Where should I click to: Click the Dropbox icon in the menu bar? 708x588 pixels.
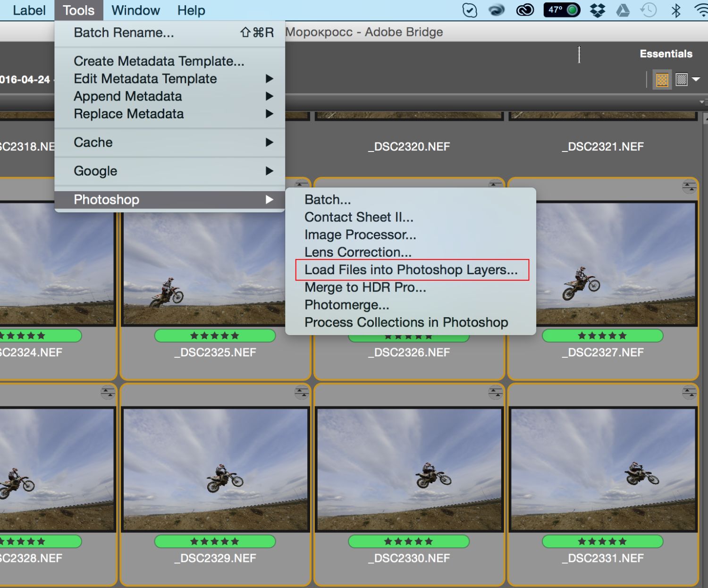pos(598,10)
